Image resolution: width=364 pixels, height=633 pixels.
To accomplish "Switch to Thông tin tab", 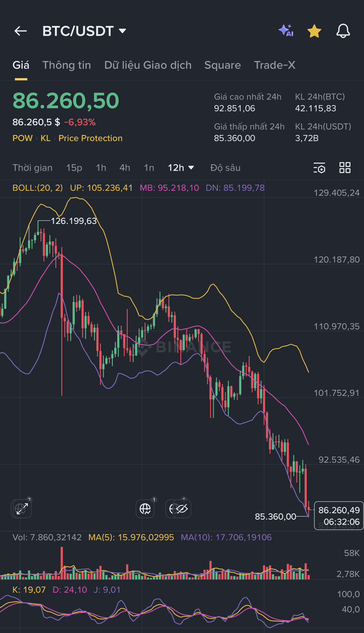I will pyautogui.click(x=67, y=65).
